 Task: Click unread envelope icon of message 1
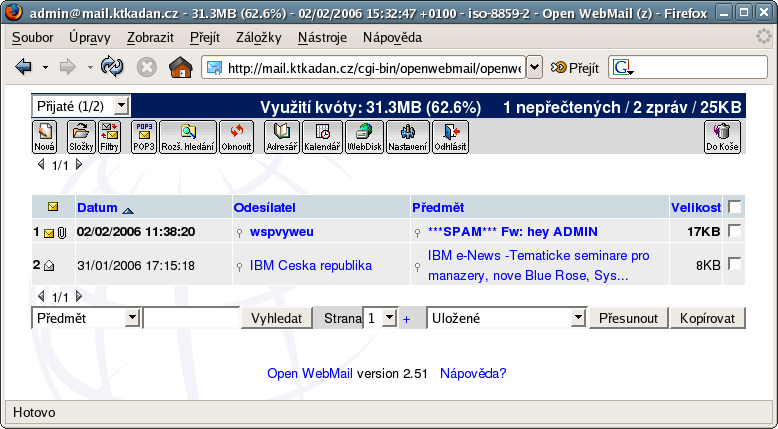point(49,233)
